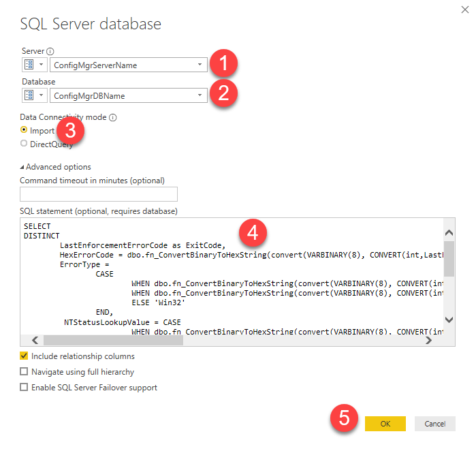The height and width of the screenshot is (451, 476).
Task: Click the Command timeout in minutes field
Action: tap(99, 194)
